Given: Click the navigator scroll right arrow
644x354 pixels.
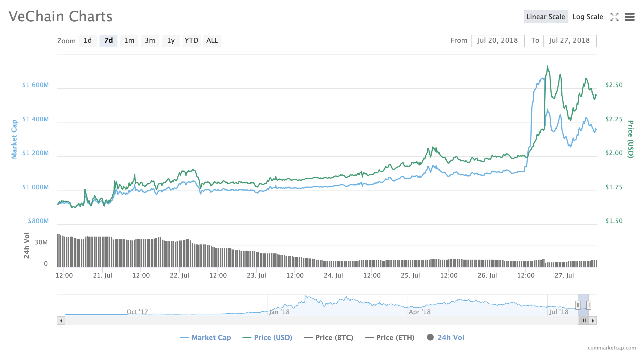Looking at the screenshot, I should pyautogui.click(x=593, y=321).
